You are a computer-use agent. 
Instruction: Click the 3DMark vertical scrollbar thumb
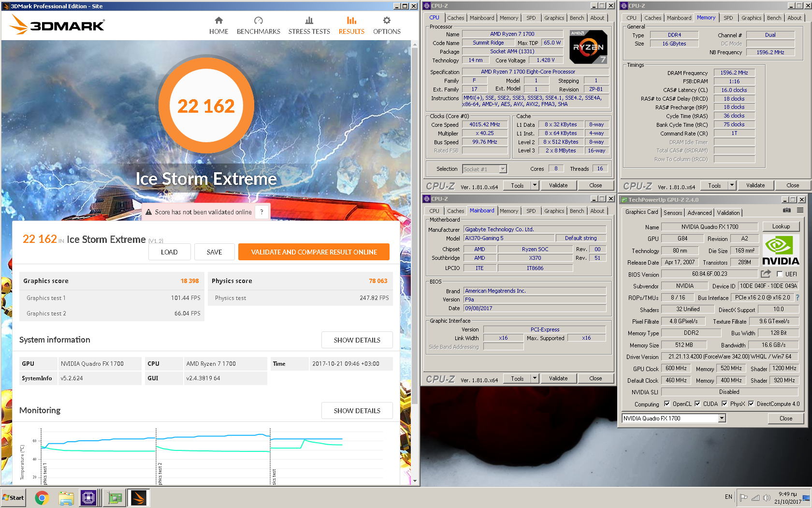(414, 226)
